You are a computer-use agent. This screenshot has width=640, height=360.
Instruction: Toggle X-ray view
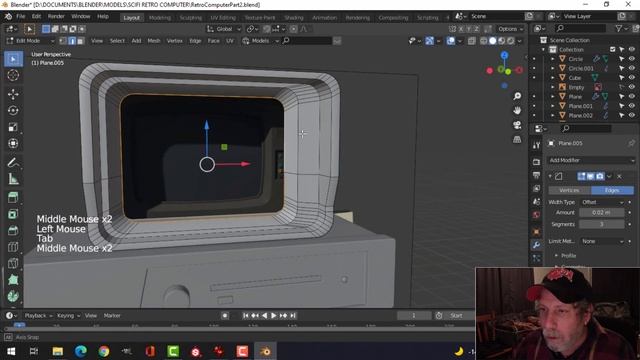472,41
